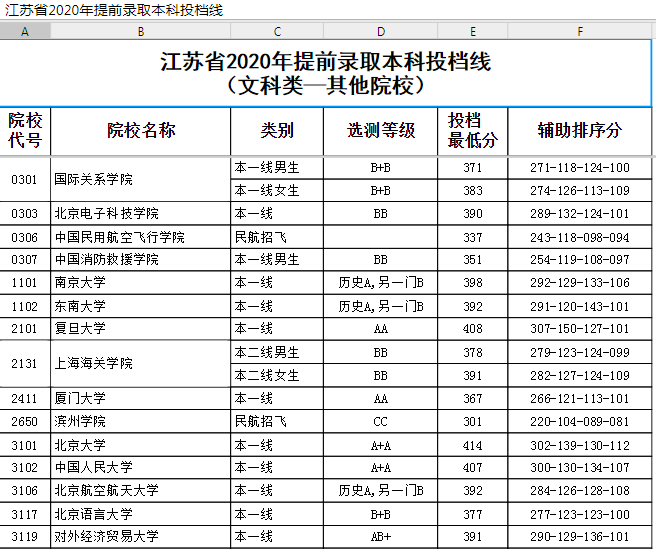
Task: Select score cell 367
Action: (473, 398)
